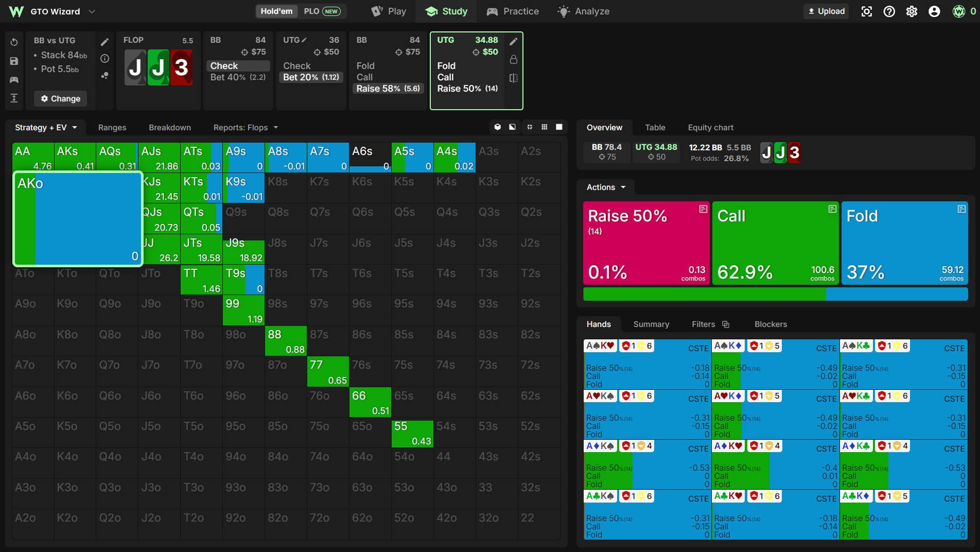Click the lock icon in the UTG action card
Viewport: 980px width, 552px height.
click(x=513, y=59)
